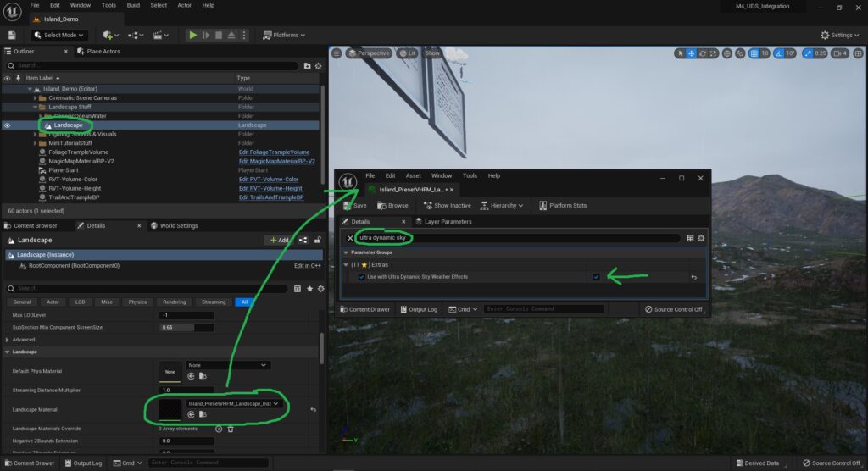Adjust SubSection Min Component ScreenSize slider
868x471 pixels.
(x=186, y=328)
